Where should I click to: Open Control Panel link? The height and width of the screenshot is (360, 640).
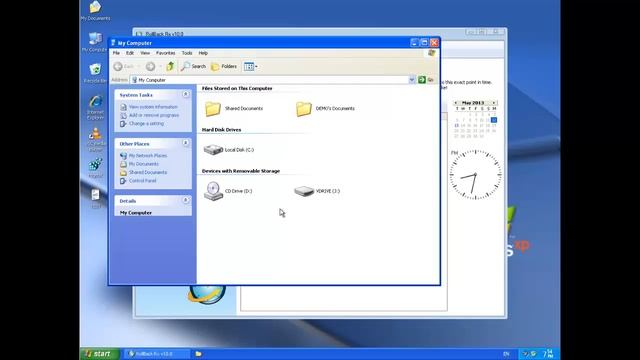(142, 180)
